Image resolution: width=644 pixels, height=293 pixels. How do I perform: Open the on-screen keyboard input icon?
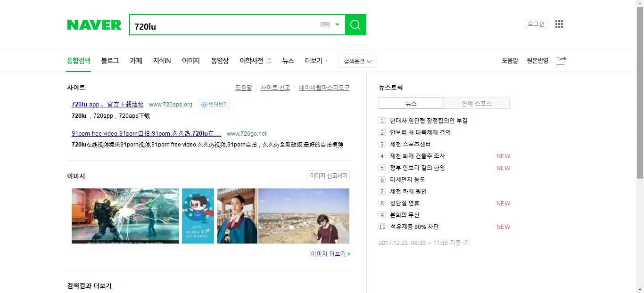coord(325,24)
